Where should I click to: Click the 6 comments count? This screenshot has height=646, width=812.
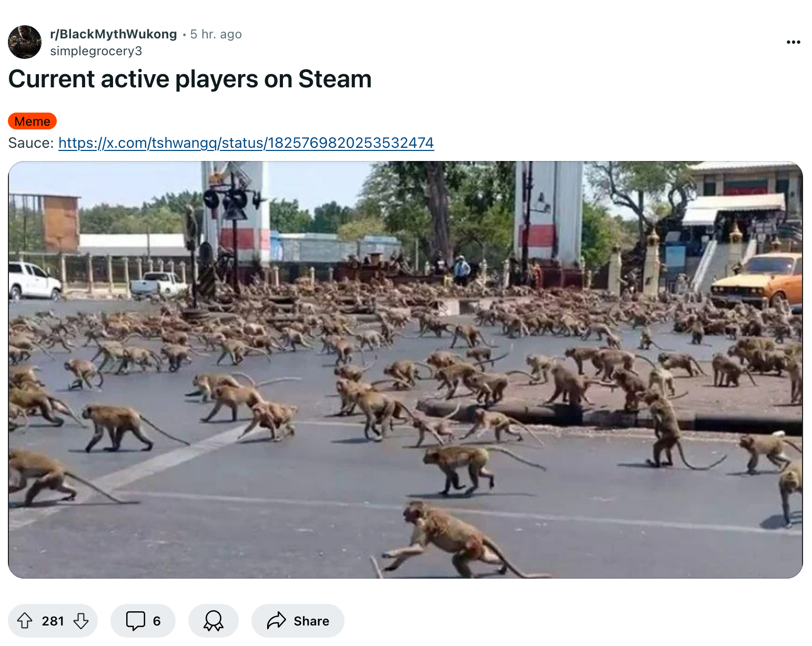coord(157,621)
